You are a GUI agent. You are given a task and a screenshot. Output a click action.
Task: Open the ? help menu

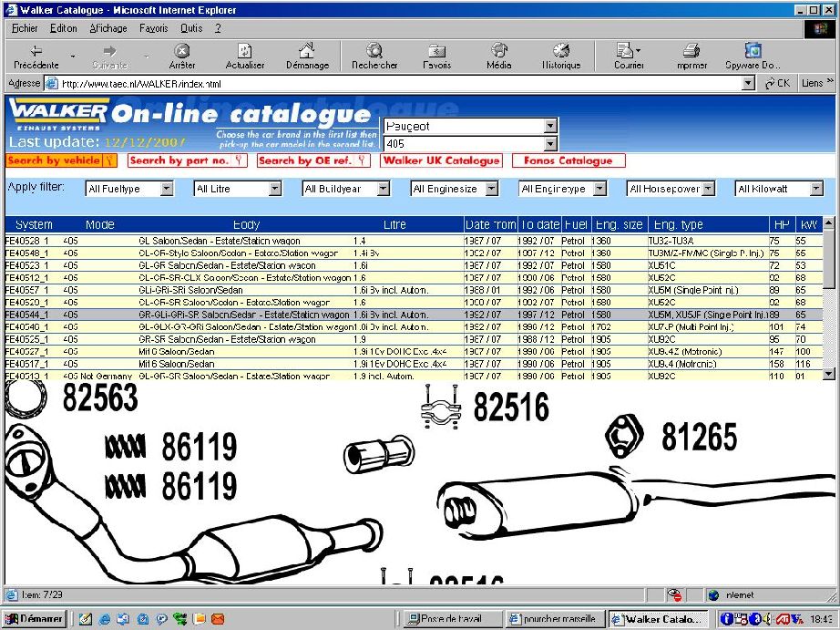pos(218,28)
